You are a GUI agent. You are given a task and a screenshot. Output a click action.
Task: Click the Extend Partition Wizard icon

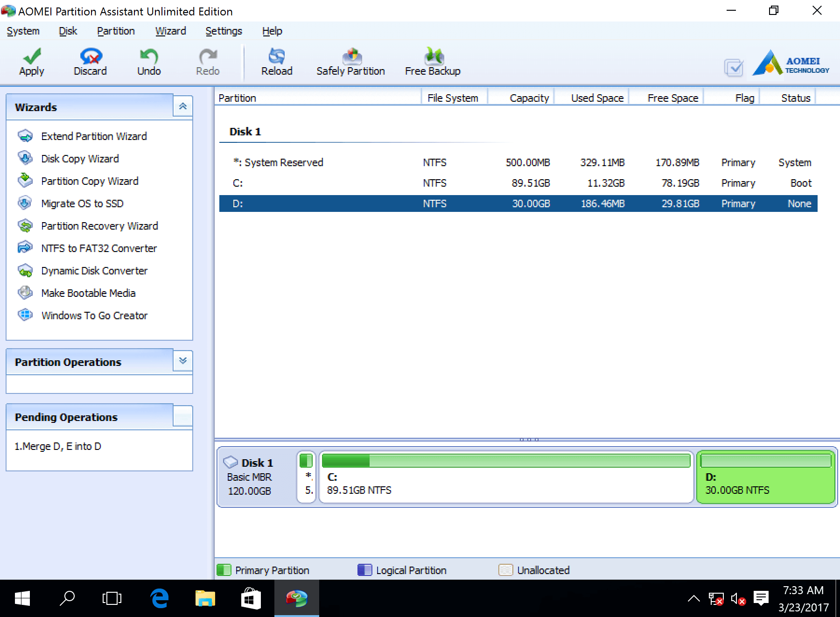(25, 136)
